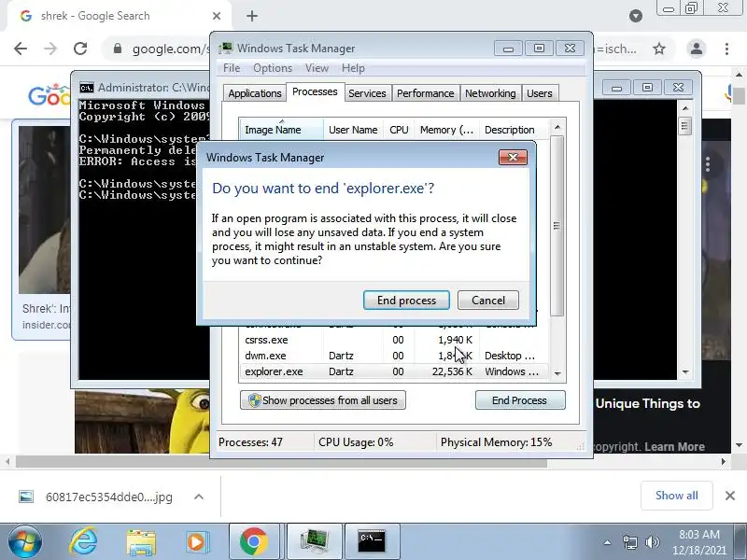This screenshot has width=747, height=560.
Task: Open the Google logo link
Action: 49,95
